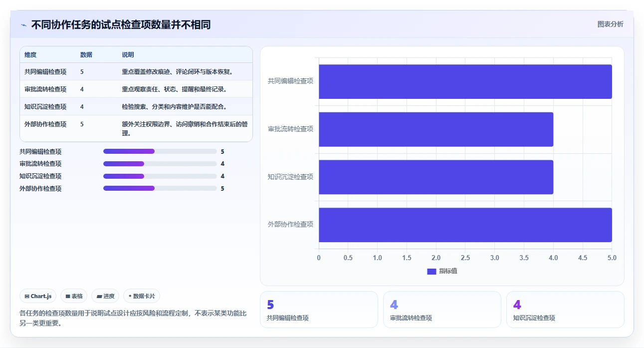Screen dimensions: 644x348
Task: Click the page title 不同协作任务的试点检查项数量并不相同
Action: pos(121,24)
